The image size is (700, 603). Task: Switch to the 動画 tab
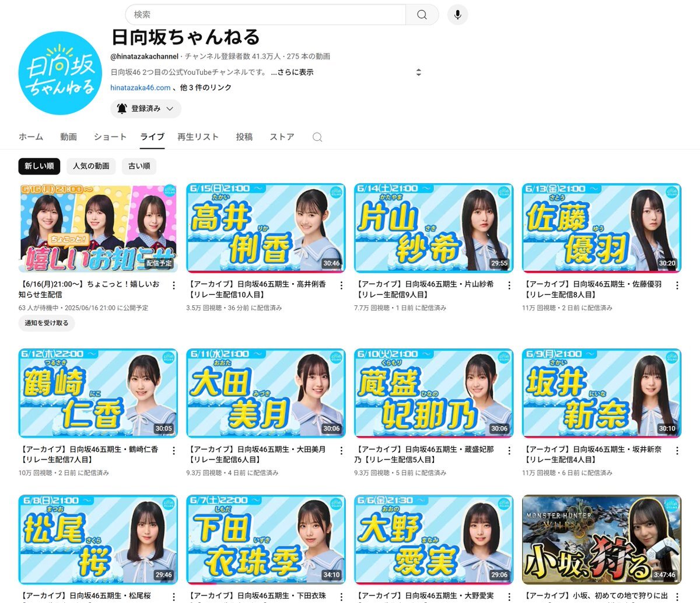point(68,137)
